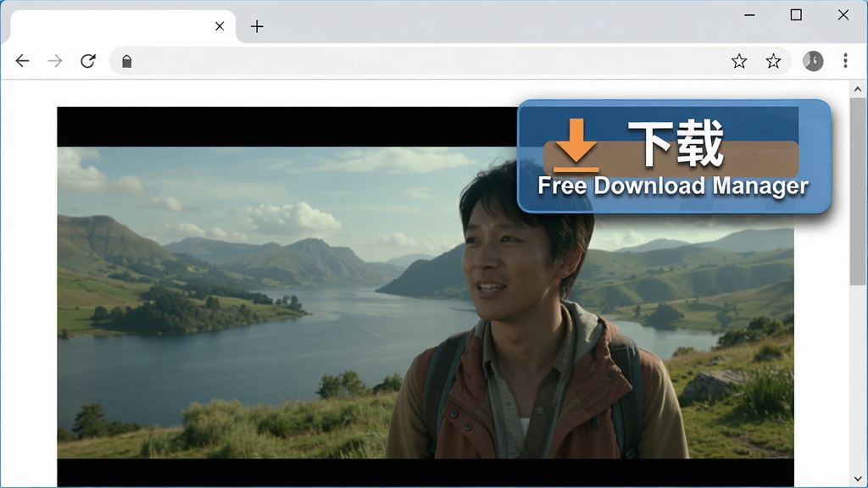Maximize the browser window

pos(796,15)
